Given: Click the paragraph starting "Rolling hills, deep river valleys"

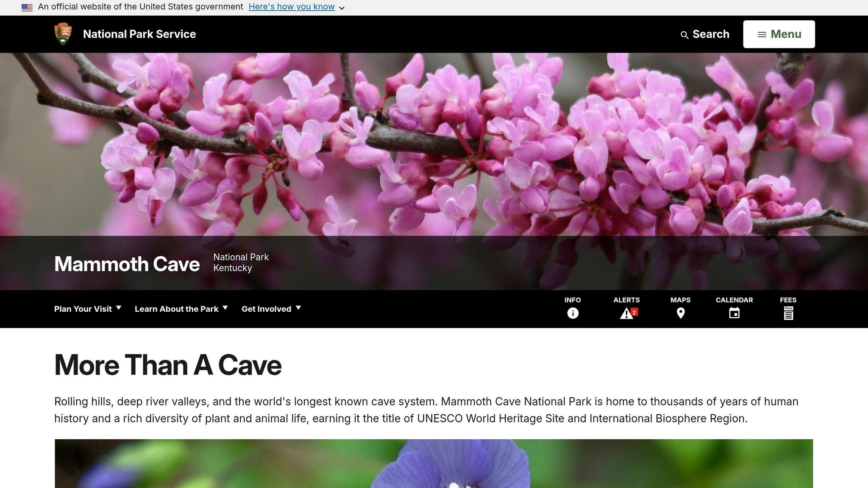Looking at the screenshot, I should [426, 410].
